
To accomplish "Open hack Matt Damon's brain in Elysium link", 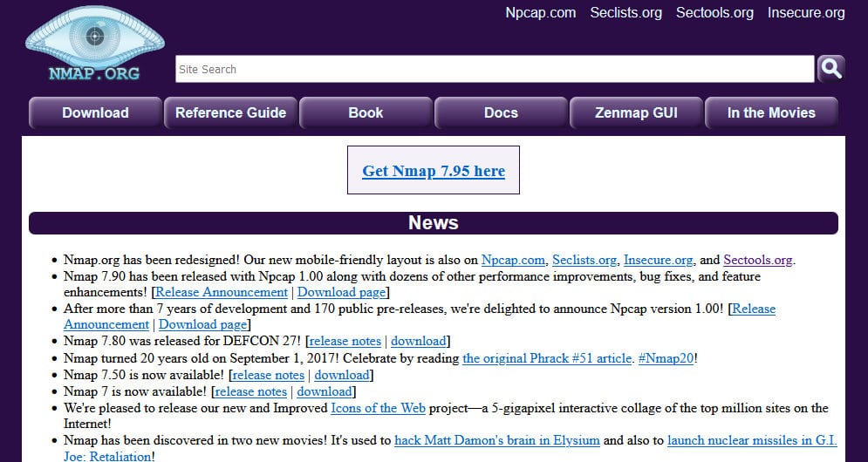I will tap(497, 441).
